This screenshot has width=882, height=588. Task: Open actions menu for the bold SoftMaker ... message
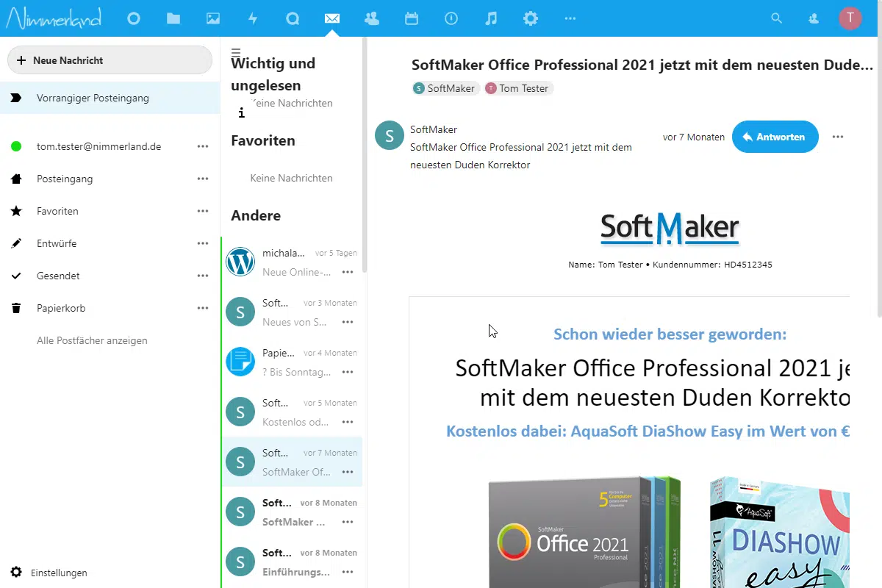tap(348, 522)
